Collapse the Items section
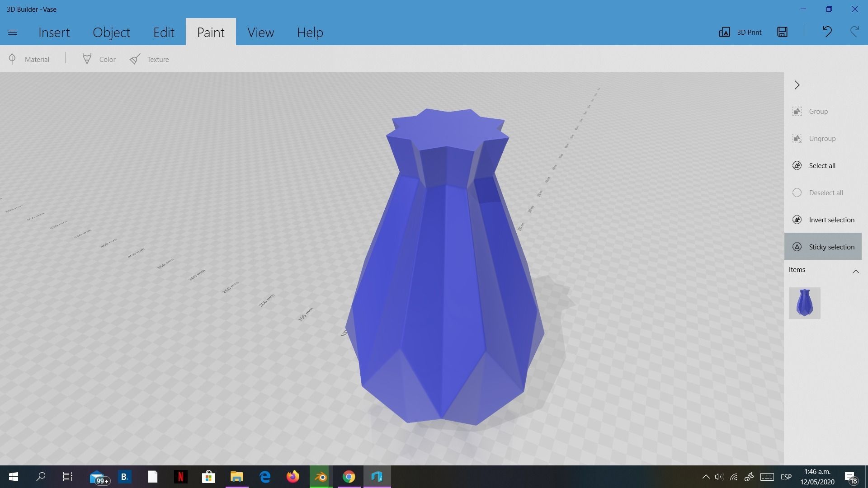The image size is (868, 488). click(855, 271)
